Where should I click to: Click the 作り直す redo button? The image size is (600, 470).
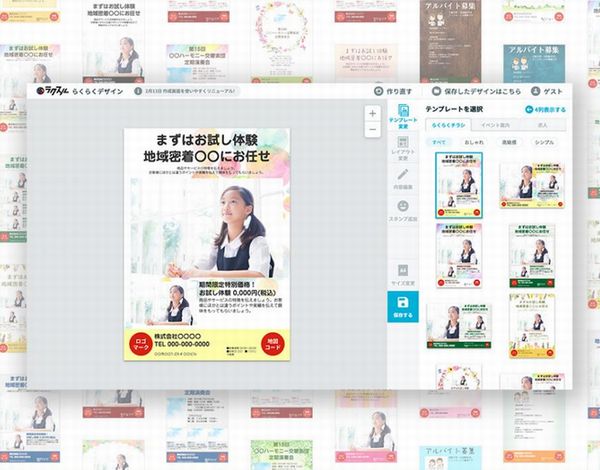point(393,91)
